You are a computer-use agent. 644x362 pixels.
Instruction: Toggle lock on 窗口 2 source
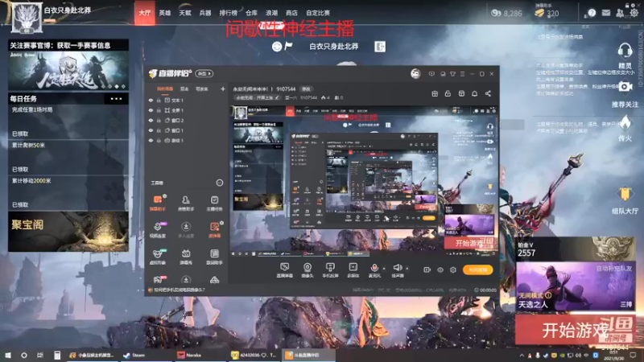pos(159,121)
